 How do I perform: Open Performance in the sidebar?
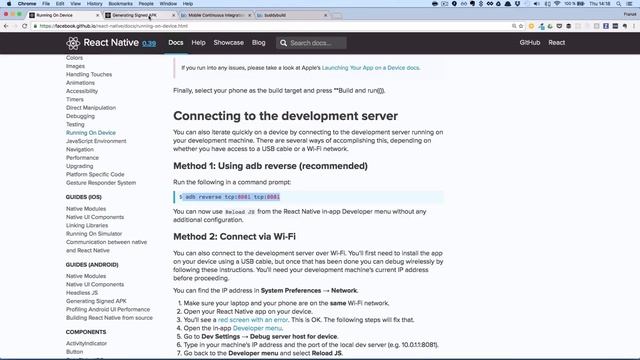(x=82, y=158)
